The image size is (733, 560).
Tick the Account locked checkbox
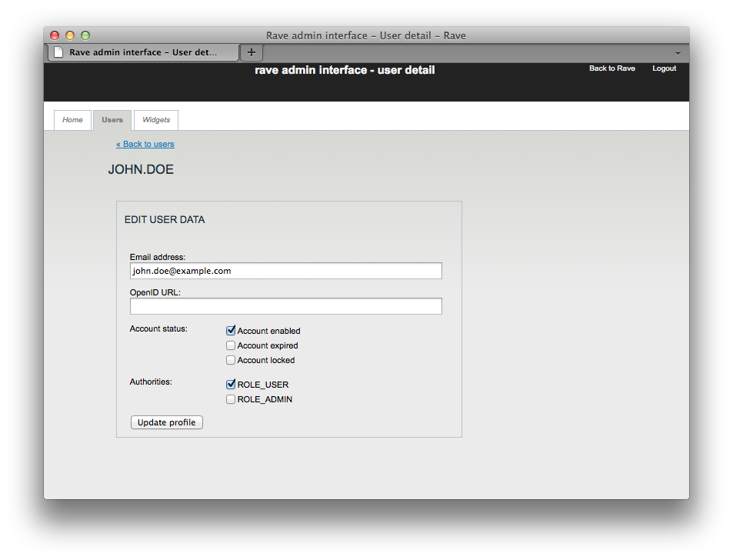coord(231,360)
